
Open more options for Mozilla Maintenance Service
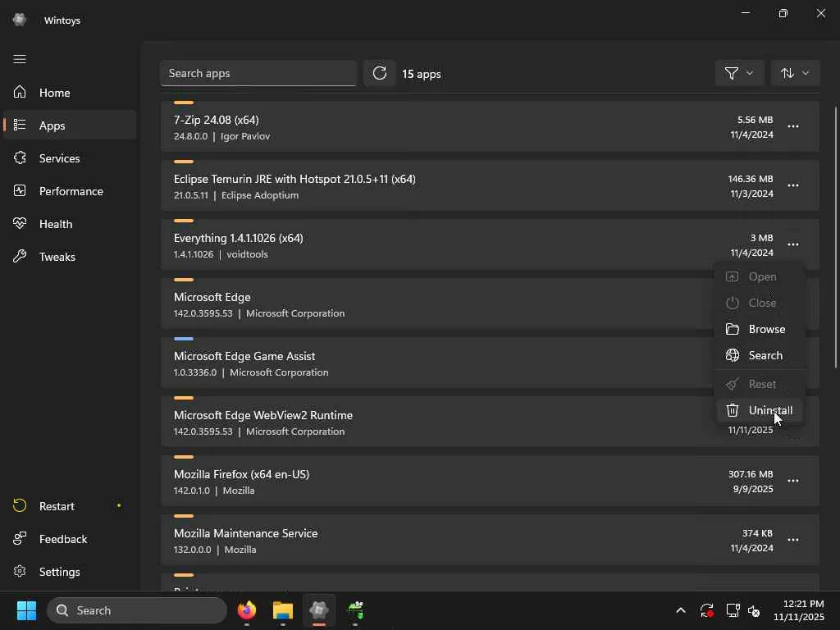click(x=793, y=540)
